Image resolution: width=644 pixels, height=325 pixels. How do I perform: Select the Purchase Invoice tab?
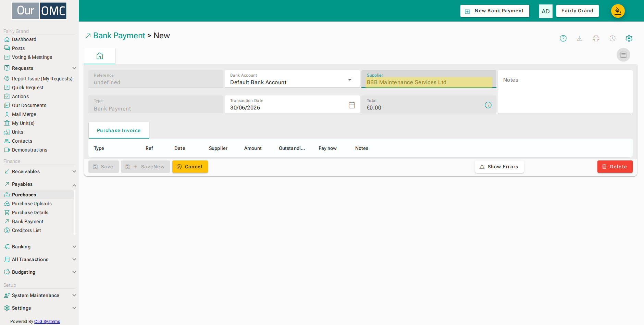coord(119,130)
